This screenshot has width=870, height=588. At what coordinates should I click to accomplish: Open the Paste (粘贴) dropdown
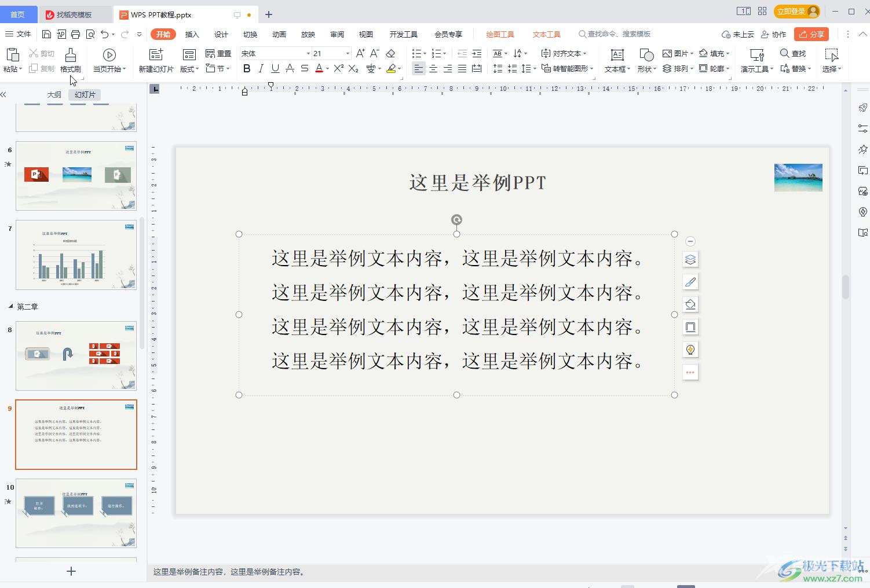click(x=13, y=69)
